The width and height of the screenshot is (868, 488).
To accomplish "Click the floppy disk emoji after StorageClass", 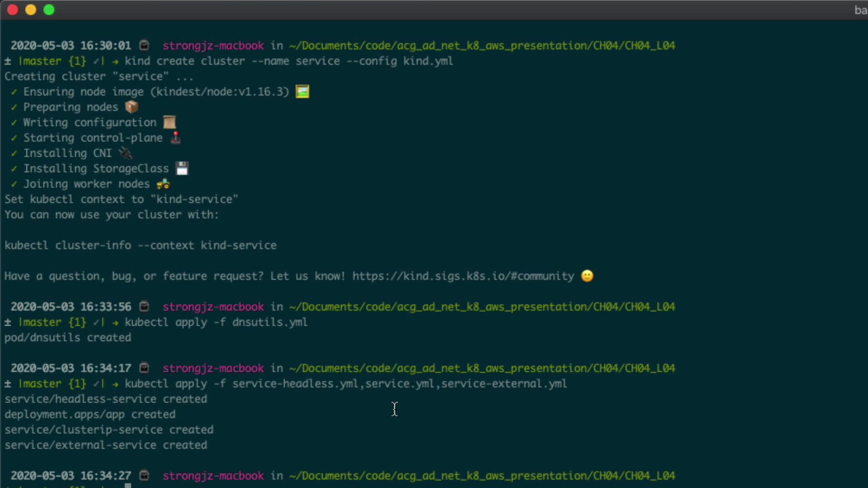I will pyautogui.click(x=182, y=169).
